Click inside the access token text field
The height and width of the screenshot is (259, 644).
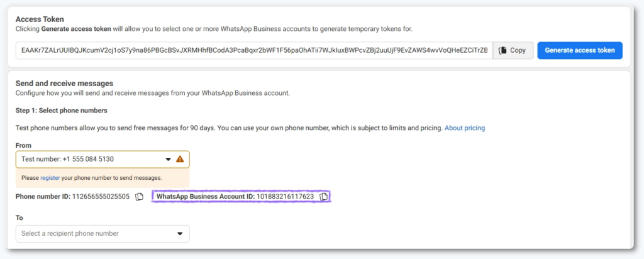click(x=252, y=50)
